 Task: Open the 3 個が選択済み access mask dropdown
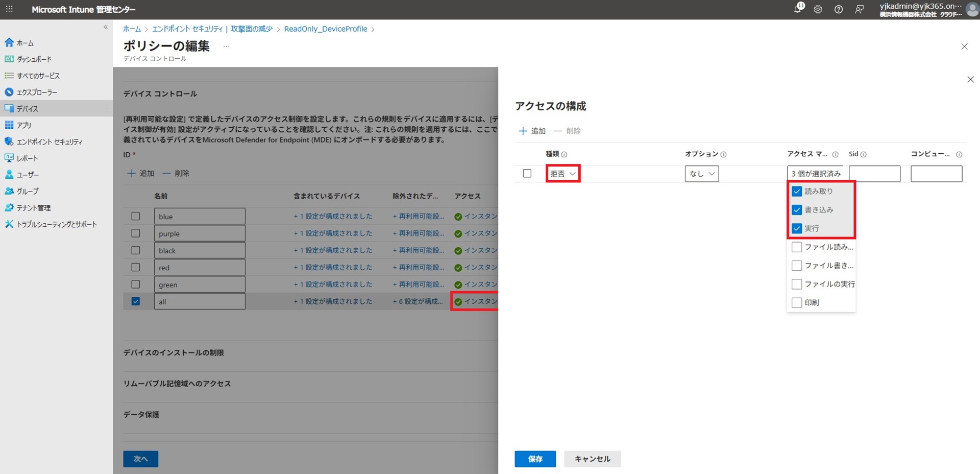click(815, 174)
